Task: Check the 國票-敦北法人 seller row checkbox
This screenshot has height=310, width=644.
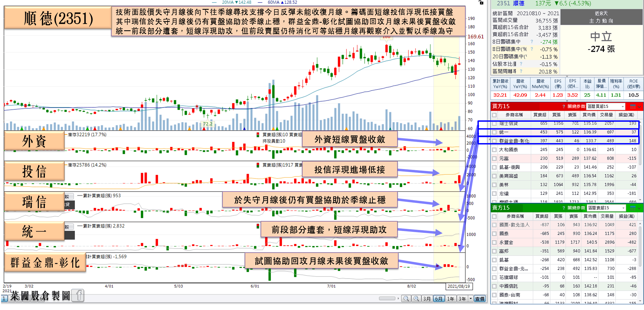Action: 494,225
